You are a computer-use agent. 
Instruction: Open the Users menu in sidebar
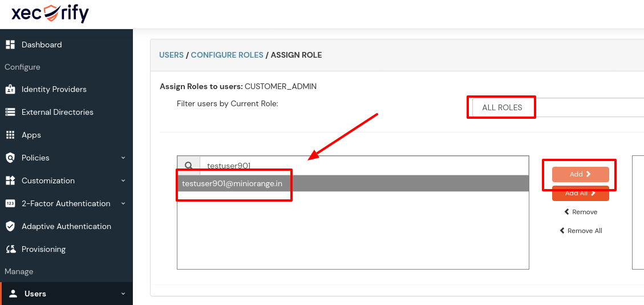(x=35, y=294)
